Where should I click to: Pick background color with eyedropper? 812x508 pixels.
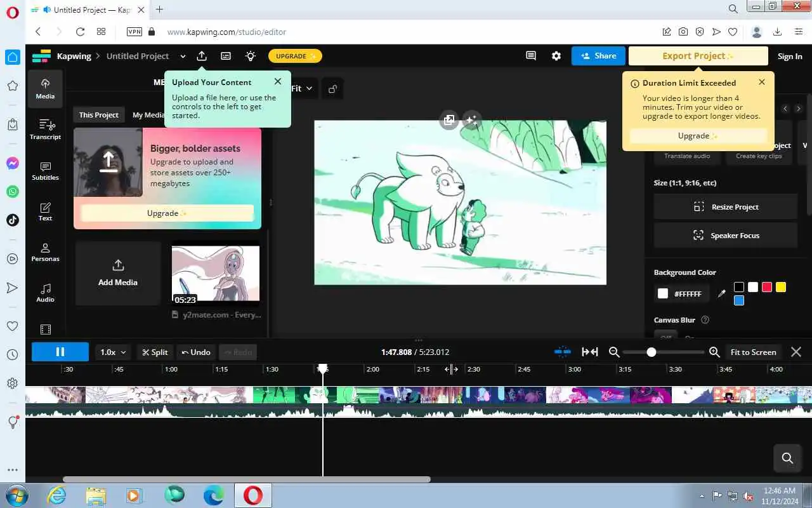[721, 293]
